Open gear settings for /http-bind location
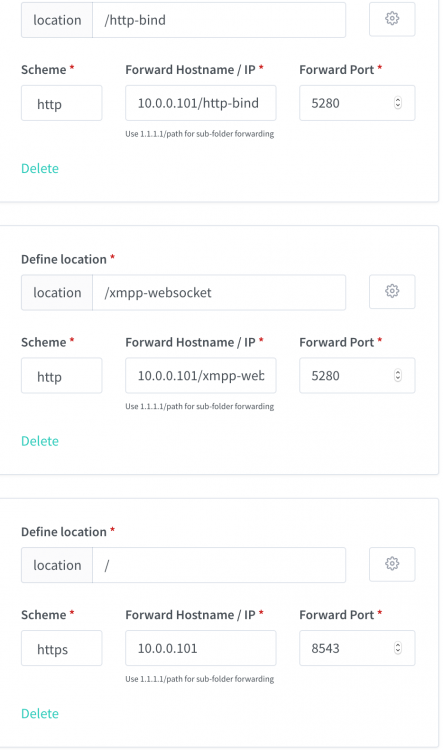This screenshot has height=750, width=443. (x=392, y=19)
